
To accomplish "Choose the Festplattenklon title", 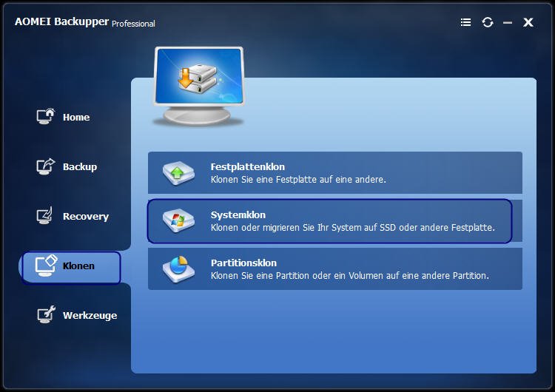I will (247, 166).
